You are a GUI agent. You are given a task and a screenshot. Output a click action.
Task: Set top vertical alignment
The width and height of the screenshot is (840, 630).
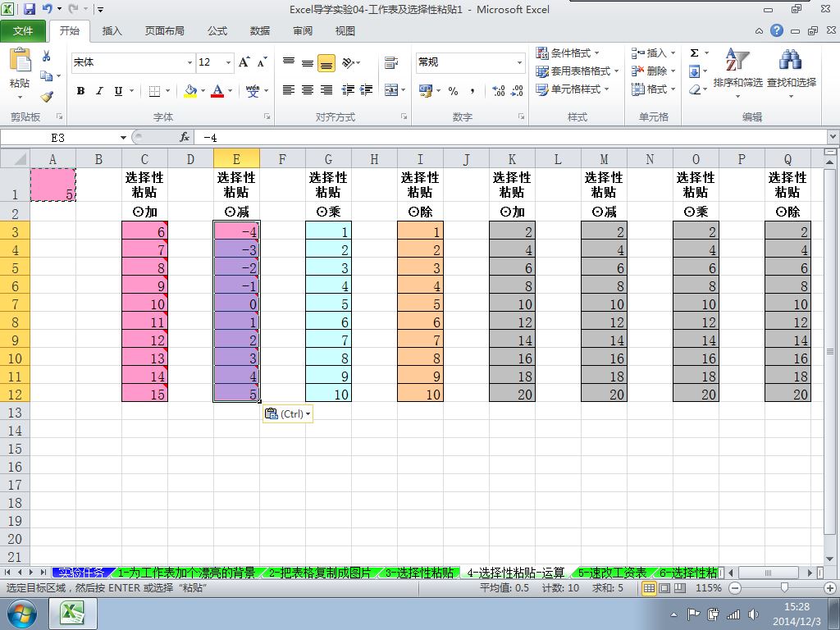(289, 62)
